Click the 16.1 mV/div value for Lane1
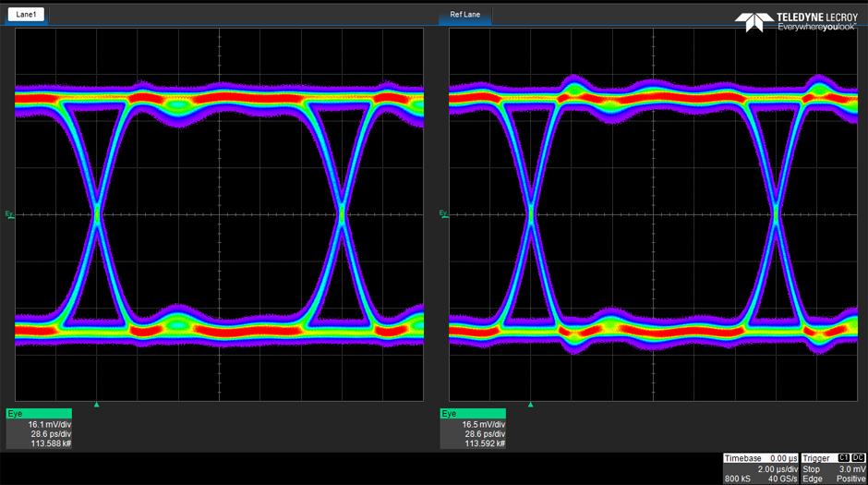 49,424
